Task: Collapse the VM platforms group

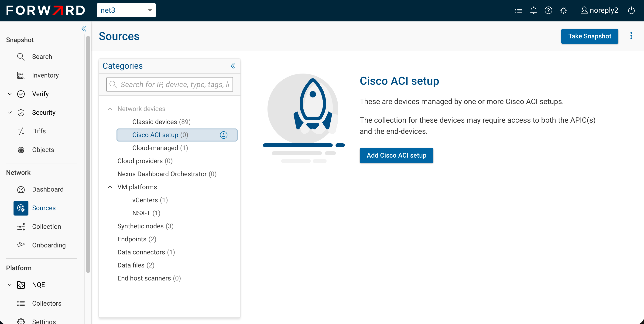Action: [110, 187]
